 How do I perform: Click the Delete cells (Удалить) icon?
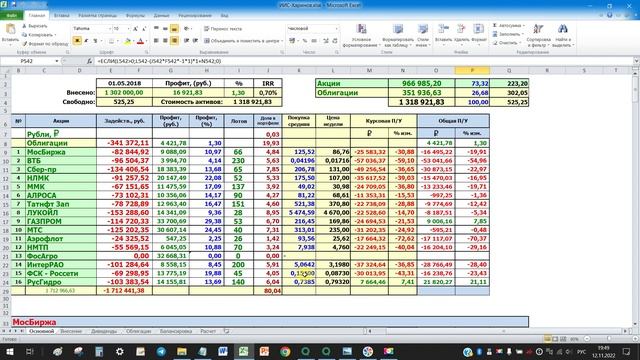click(x=461, y=29)
